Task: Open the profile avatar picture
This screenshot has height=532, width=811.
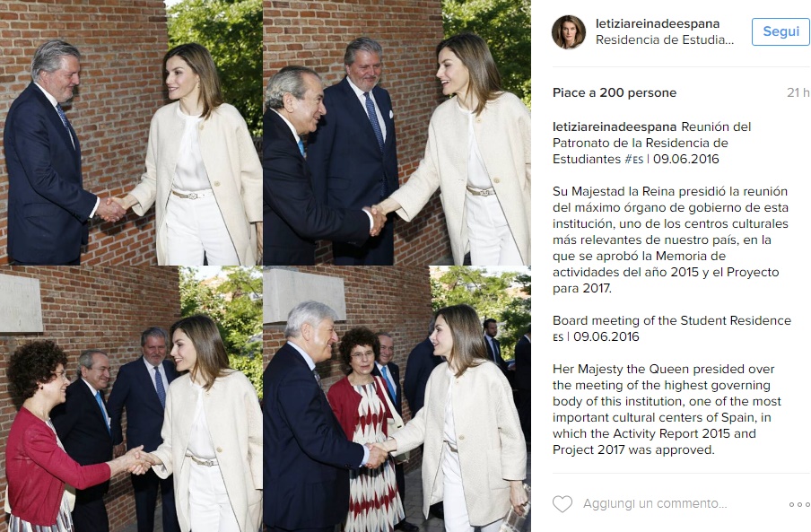Action: click(569, 31)
